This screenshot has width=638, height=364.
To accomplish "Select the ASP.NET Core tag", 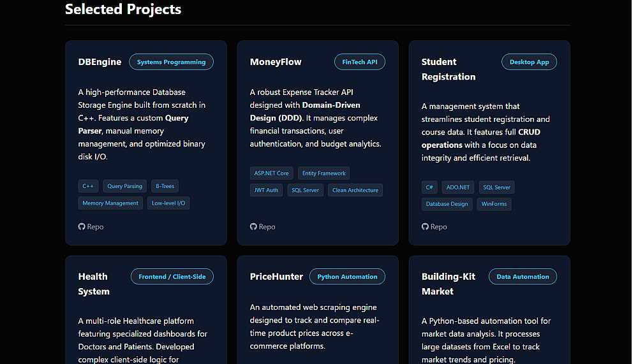I will (x=271, y=173).
